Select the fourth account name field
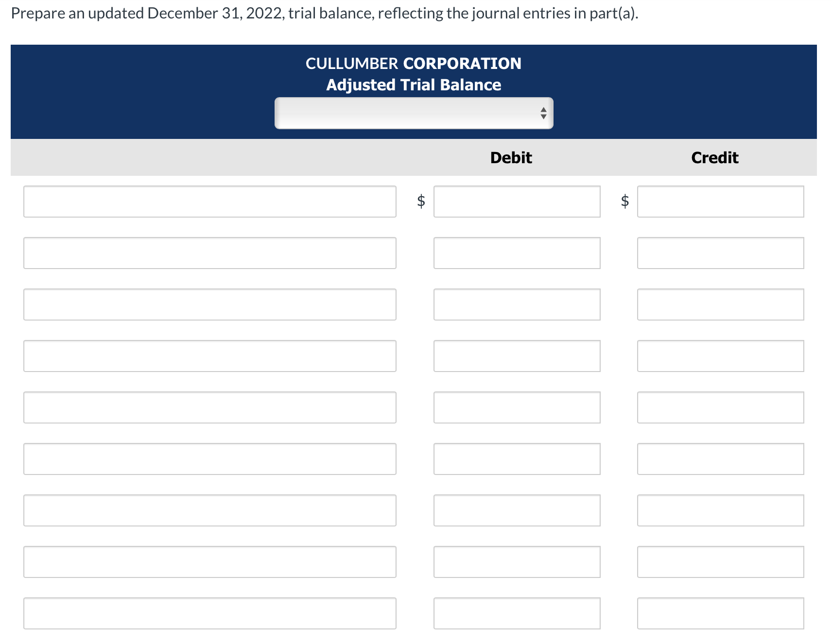This screenshot has height=644, width=832. pos(210,356)
